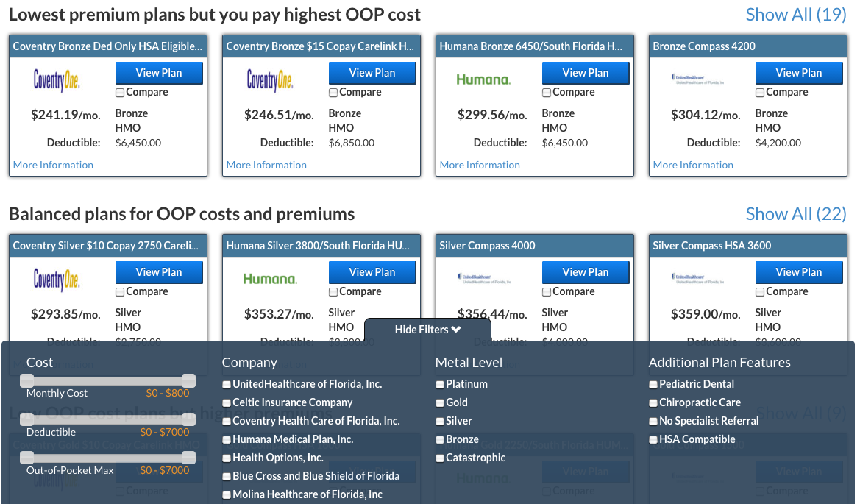Filter by Molina Healthcare of Florida

coord(227,495)
